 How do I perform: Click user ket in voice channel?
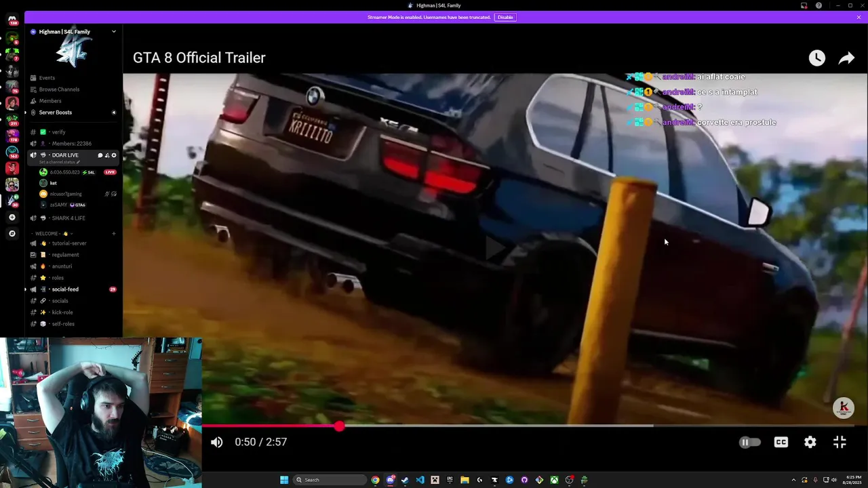click(x=78, y=183)
